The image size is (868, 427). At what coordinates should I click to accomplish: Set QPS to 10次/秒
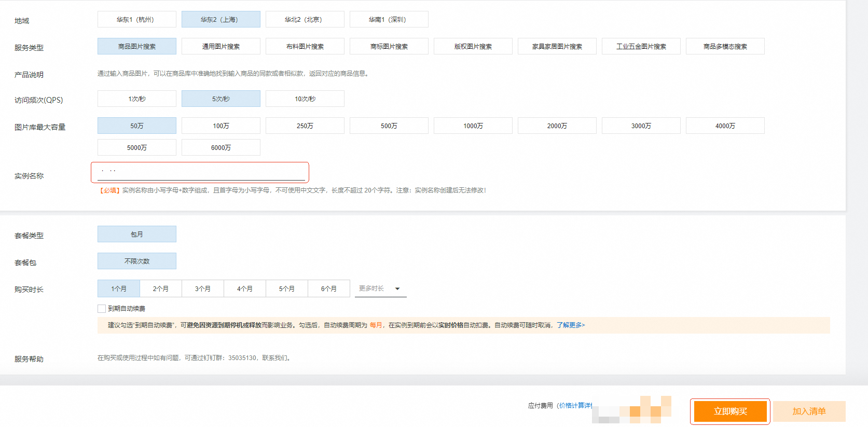(x=305, y=99)
